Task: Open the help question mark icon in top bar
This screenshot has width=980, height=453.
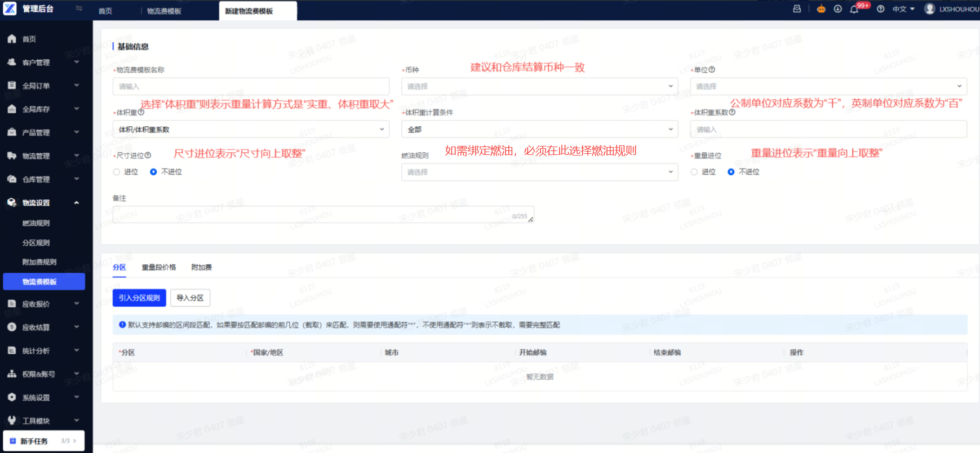Action: tap(881, 9)
